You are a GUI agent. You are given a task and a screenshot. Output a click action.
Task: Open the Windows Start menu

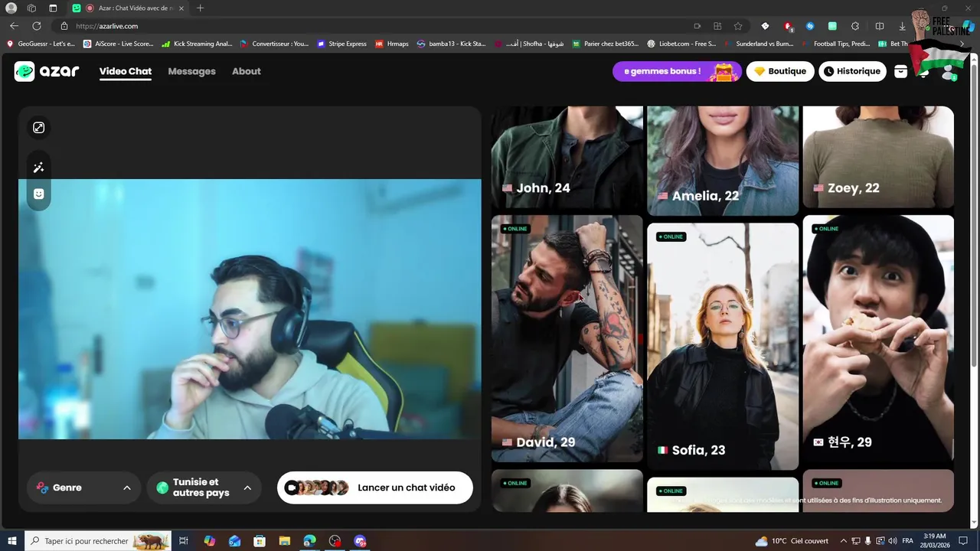(12, 541)
